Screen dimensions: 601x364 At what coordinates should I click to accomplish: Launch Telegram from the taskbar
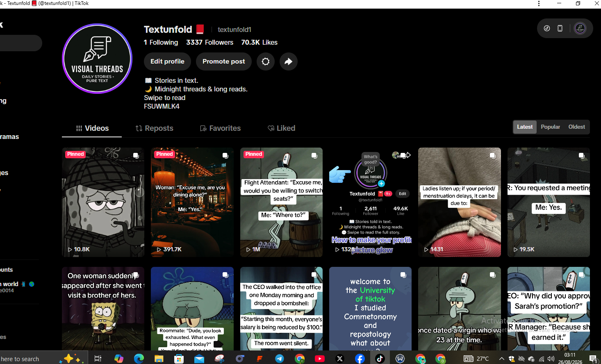(x=280, y=359)
